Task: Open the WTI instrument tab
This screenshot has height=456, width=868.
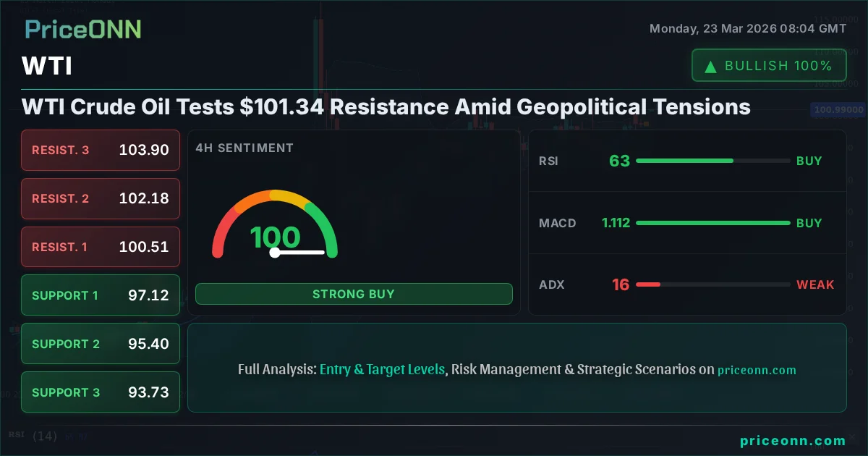Action: (46, 66)
